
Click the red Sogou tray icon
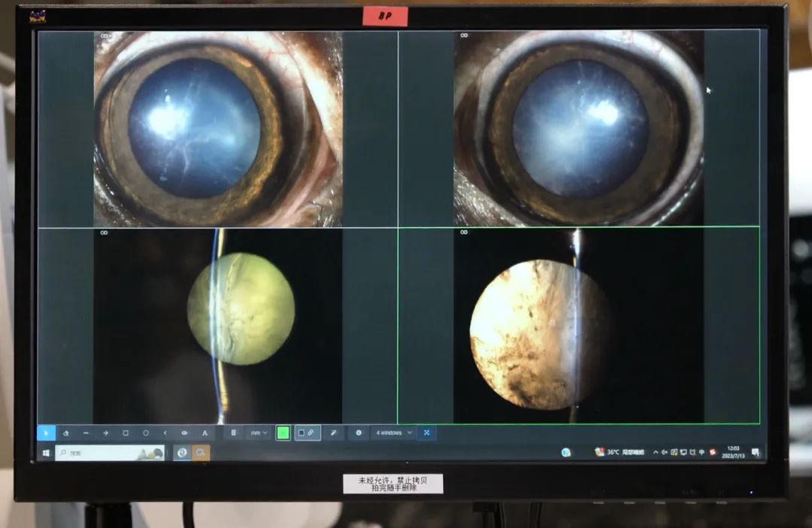[x=713, y=452]
